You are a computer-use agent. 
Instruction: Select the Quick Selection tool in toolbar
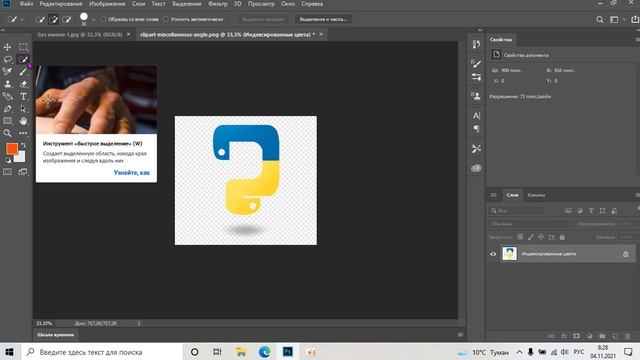click(x=23, y=60)
